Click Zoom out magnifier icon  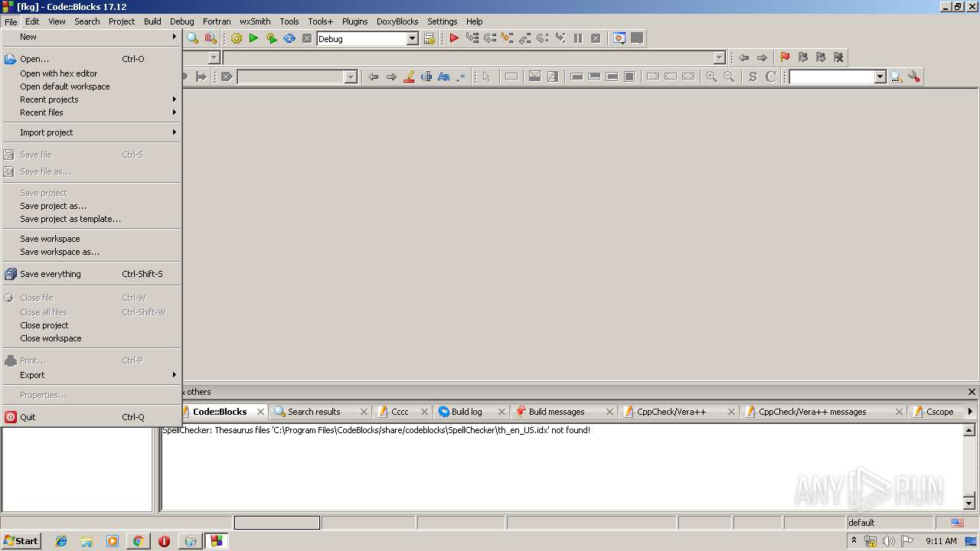[729, 77]
